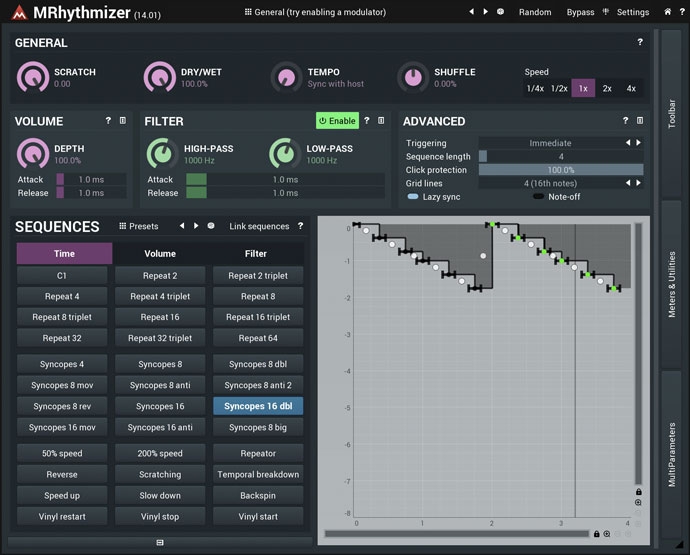Click the randomize presets icon beside Random
This screenshot has height=555, width=690.
click(500, 12)
